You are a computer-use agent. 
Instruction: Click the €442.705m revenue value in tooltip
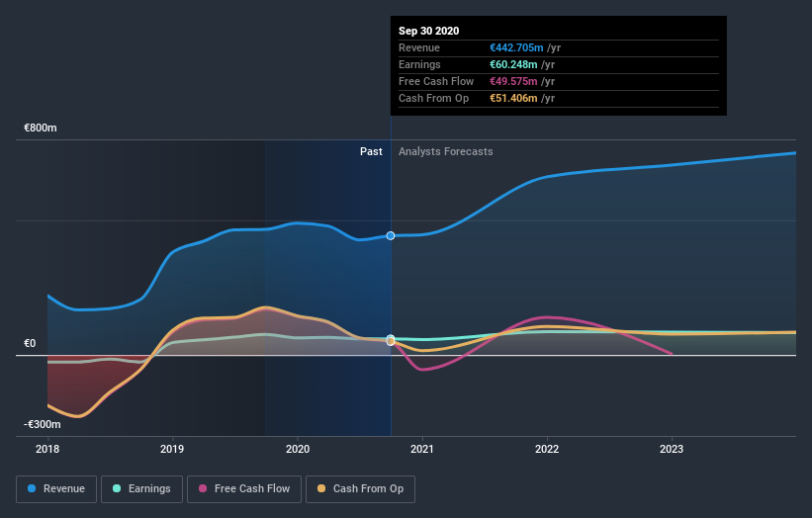[x=516, y=47]
